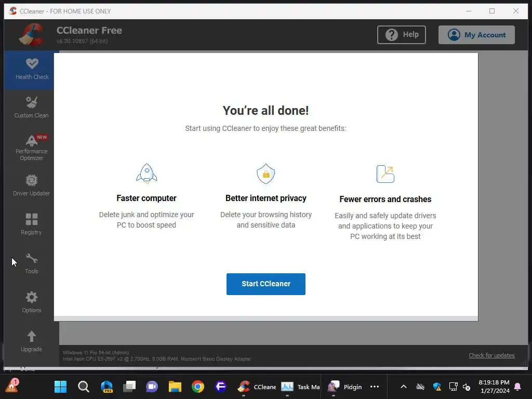The height and width of the screenshot is (399, 532).
Task: Switch to the Pidgin taskbar window
Action: 345,387
